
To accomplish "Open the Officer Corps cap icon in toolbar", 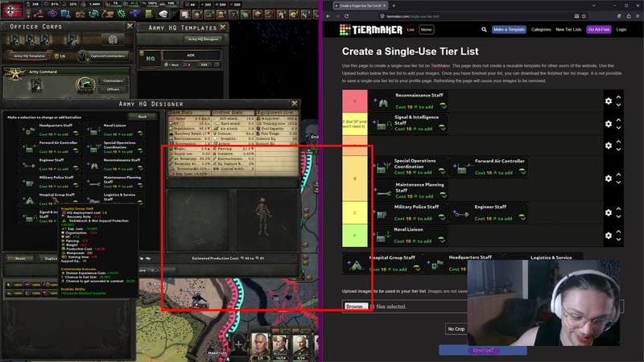I will click(x=163, y=14).
